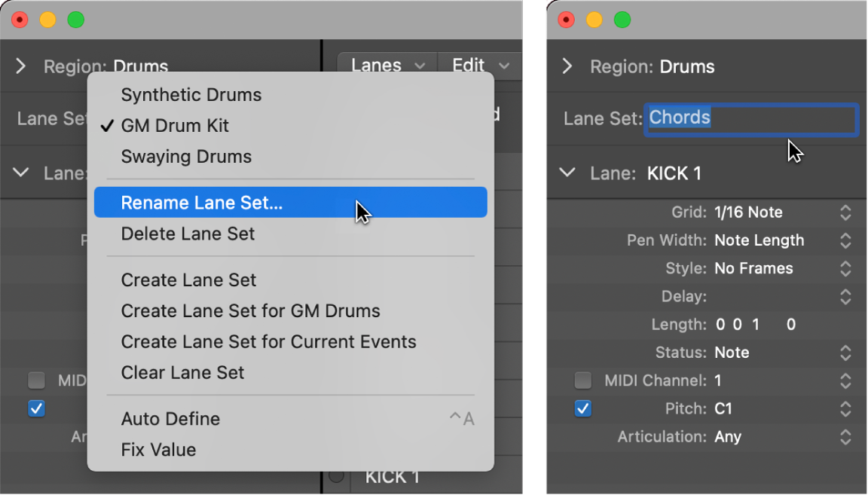Uncheck the Pitch checkbox
The height and width of the screenshot is (495, 868).
tap(582, 409)
